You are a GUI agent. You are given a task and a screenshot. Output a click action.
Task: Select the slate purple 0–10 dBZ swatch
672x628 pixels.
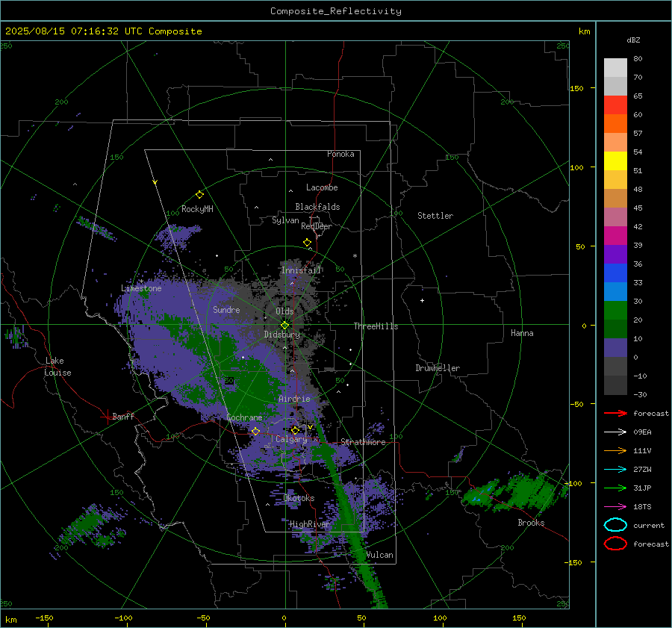pos(615,348)
